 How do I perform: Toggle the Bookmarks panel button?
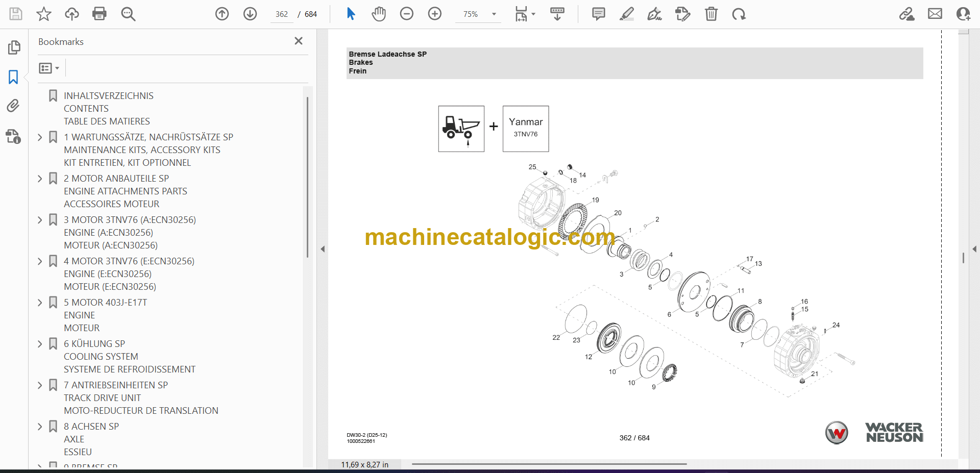click(x=13, y=77)
